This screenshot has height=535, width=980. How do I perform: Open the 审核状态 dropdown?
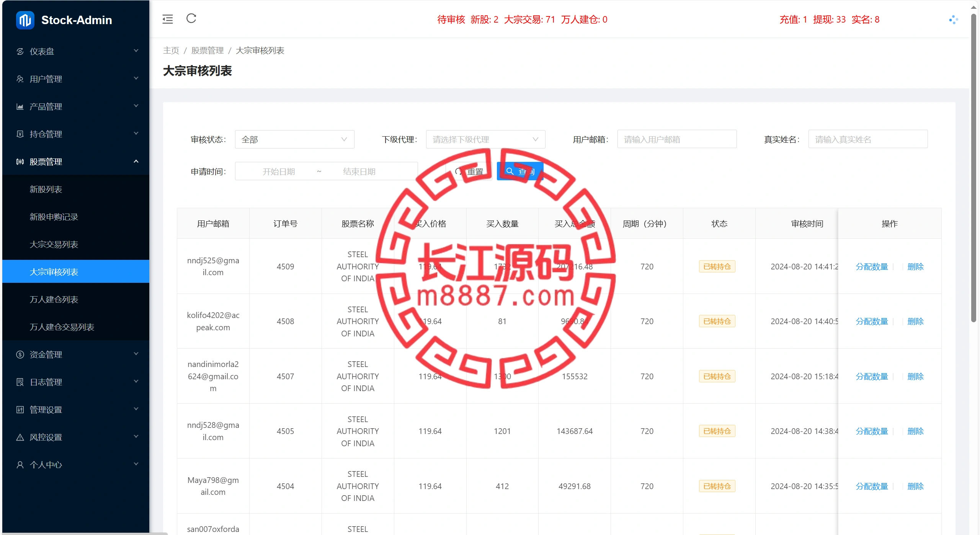[x=294, y=139]
